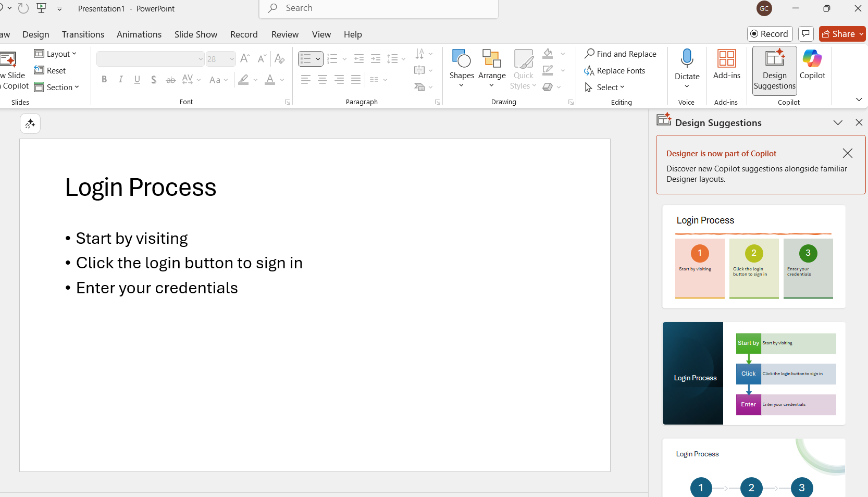The height and width of the screenshot is (497, 868).
Task: Decrease list indent level
Action: (359, 59)
